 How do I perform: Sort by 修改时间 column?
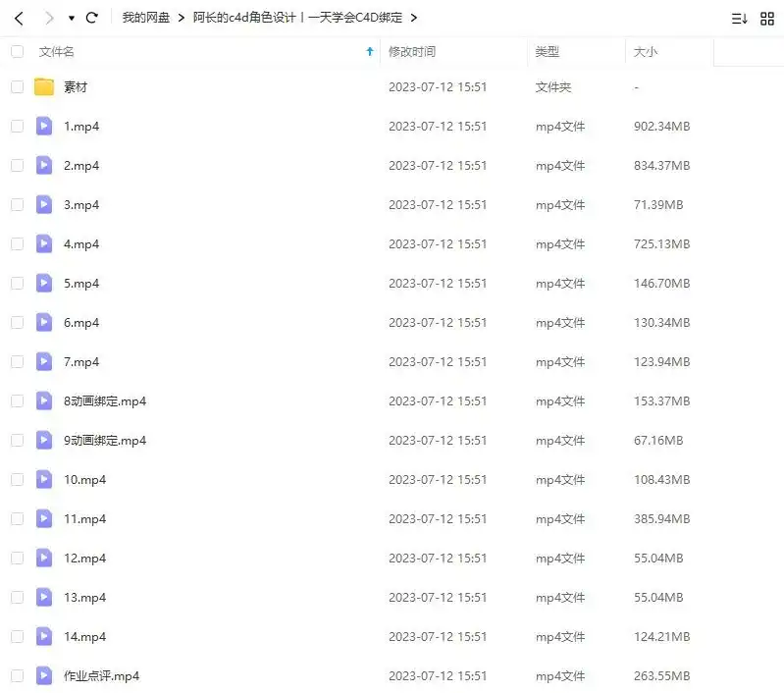[x=412, y=52]
